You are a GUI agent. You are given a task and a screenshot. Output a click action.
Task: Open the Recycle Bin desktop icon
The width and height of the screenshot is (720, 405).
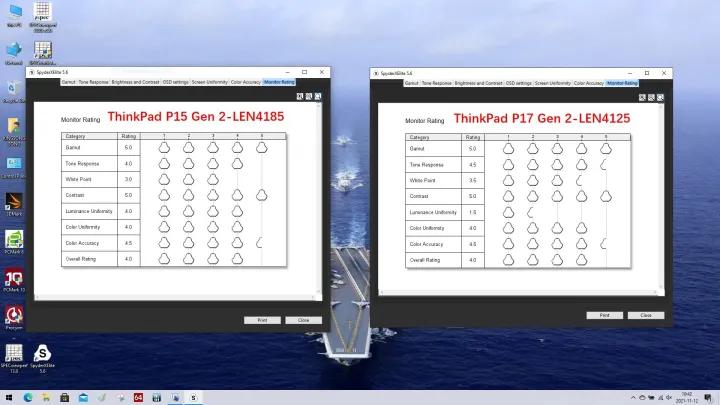(x=14, y=91)
